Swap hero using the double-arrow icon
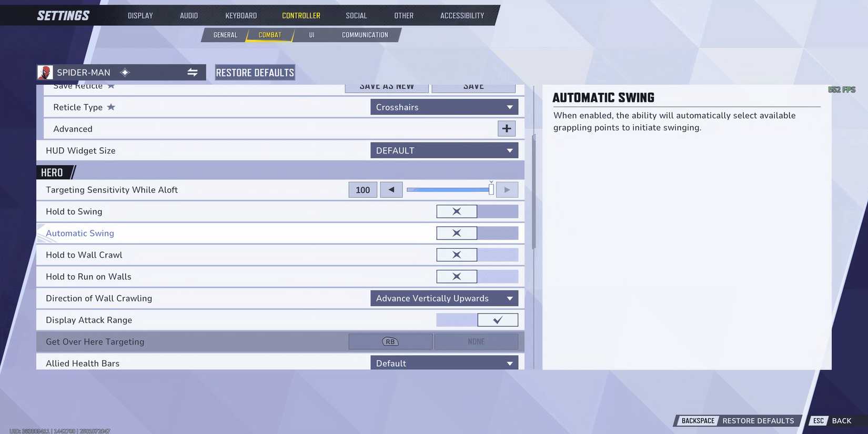The height and width of the screenshot is (434, 868). point(193,73)
